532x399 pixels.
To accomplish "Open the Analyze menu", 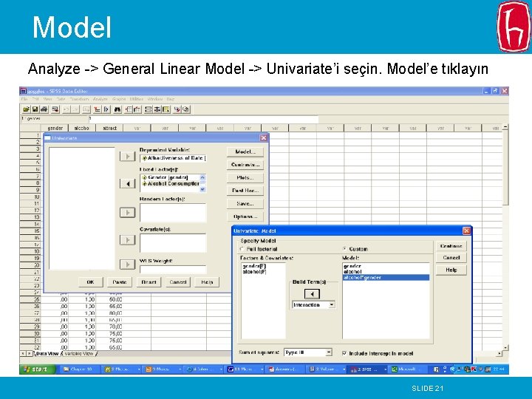I will pos(100,99).
